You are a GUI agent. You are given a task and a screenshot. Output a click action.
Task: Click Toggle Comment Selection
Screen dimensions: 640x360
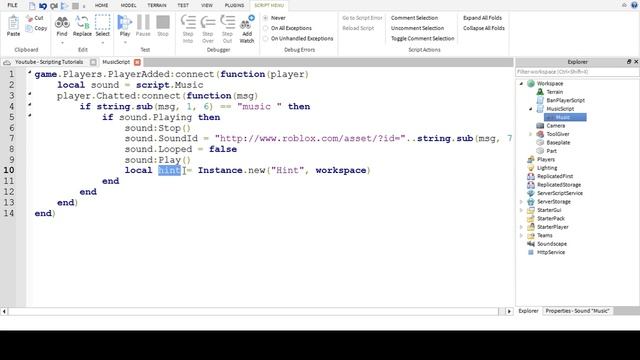[x=422, y=38]
